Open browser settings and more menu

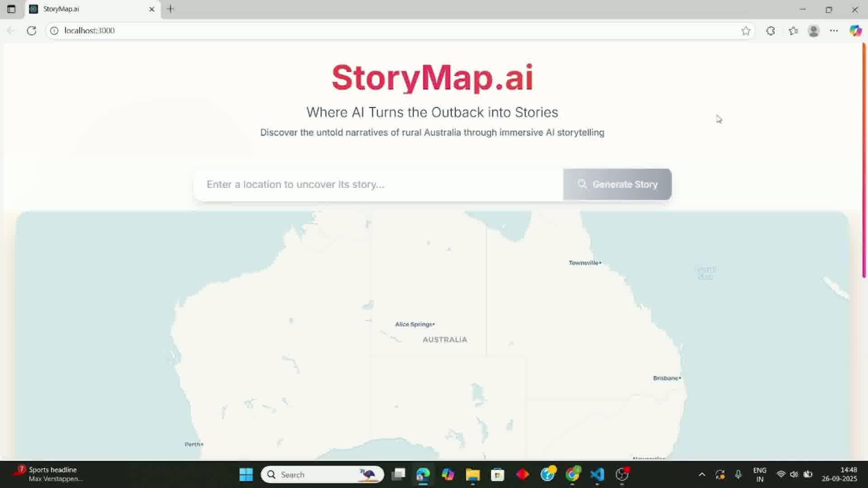click(x=834, y=31)
